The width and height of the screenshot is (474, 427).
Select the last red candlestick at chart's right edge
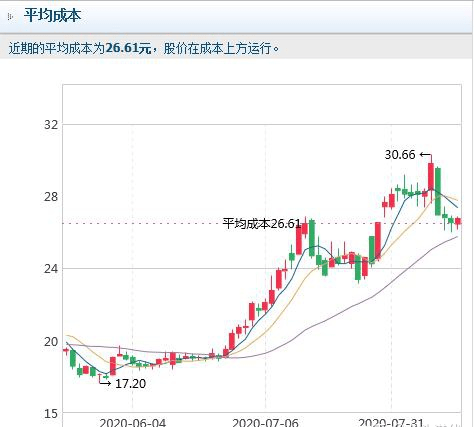(x=458, y=221)
